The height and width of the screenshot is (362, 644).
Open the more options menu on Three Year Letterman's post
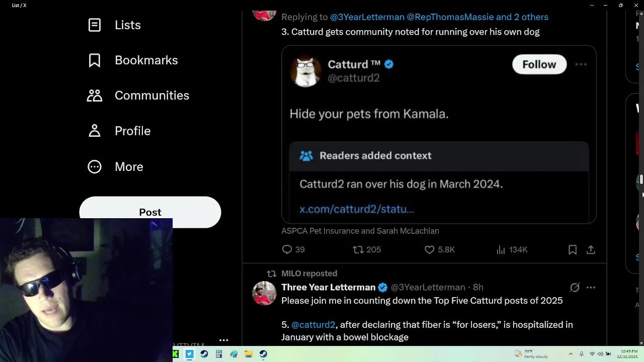(x=591, y=288)
